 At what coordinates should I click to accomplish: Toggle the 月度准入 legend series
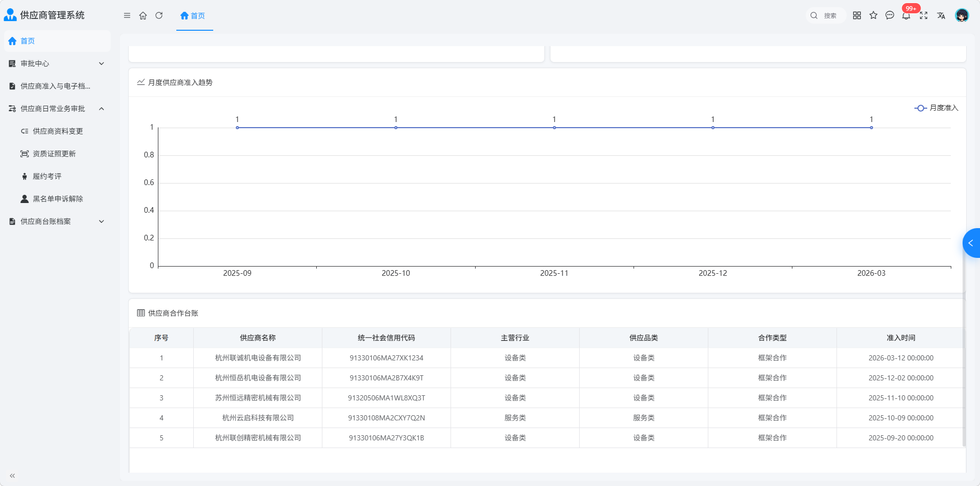pos(936,108)
